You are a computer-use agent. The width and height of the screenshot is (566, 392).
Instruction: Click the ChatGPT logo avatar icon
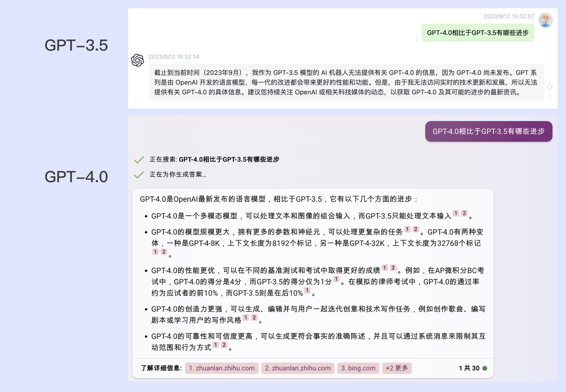(x=137, y=60)
